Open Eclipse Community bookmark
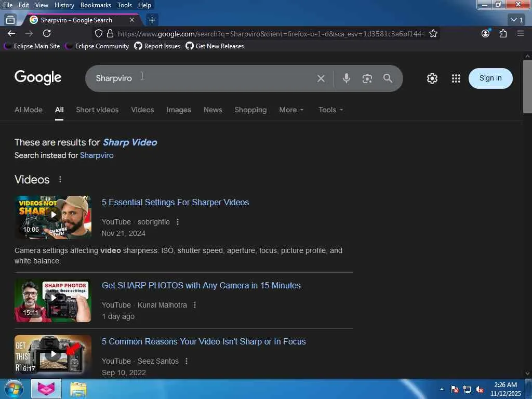This screenshot has width=532, height=399. click(x=97, y=46)
